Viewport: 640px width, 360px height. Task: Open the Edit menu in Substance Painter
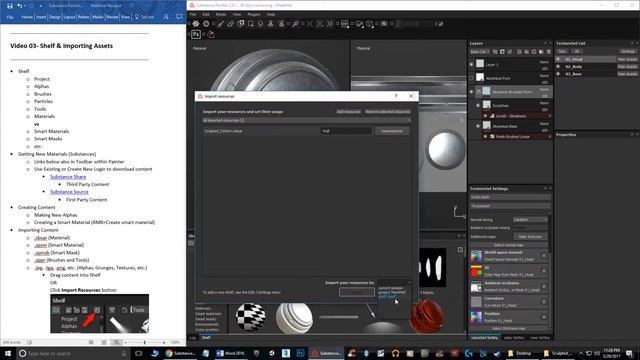(x=206, y=14)
